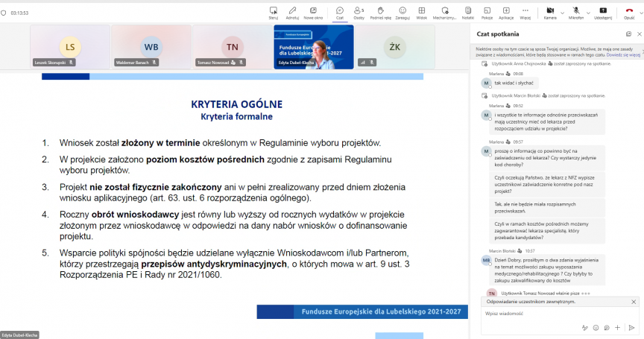Click the message 'Tak, ale nie będzie miała rozpisamnych'
The image size is (644, 339).
tap(547, 208)
